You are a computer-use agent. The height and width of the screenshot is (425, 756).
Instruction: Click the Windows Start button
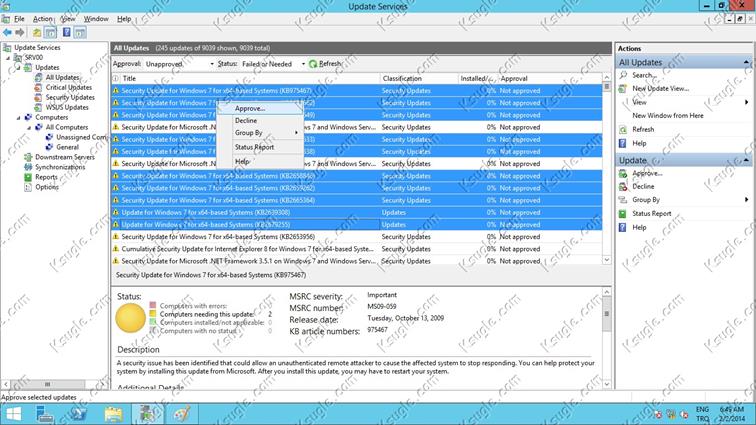coord(14,414)
